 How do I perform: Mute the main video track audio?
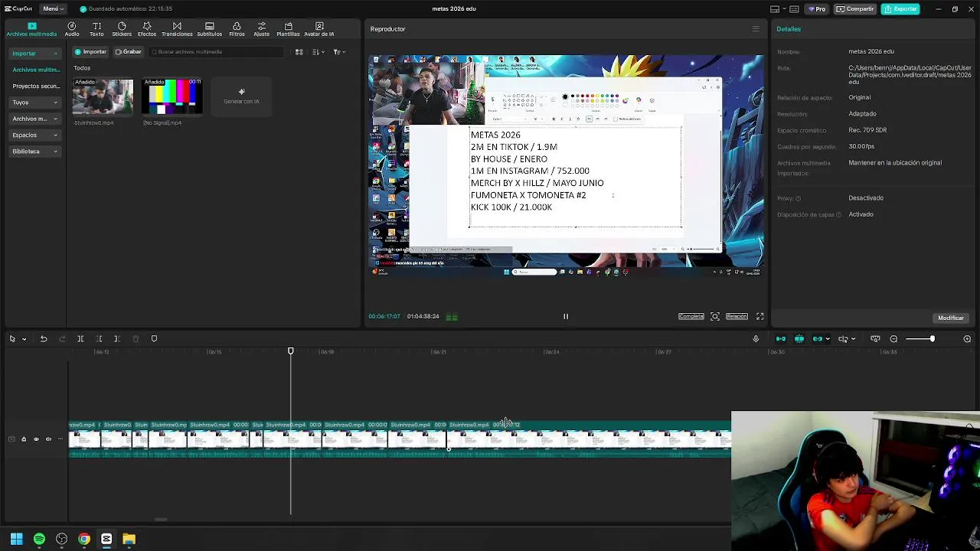pyautogui.click(x=48, y=439)
